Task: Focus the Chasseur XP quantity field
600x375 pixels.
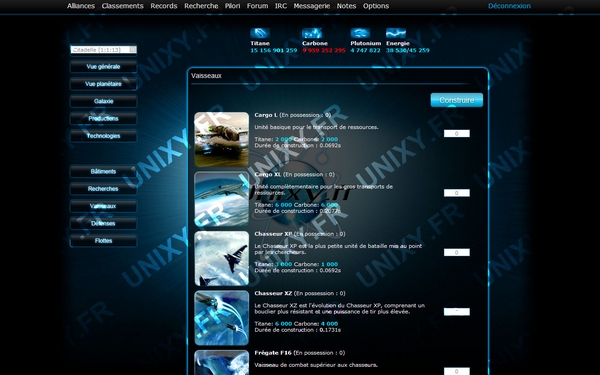Action: (x=457, y=253)
